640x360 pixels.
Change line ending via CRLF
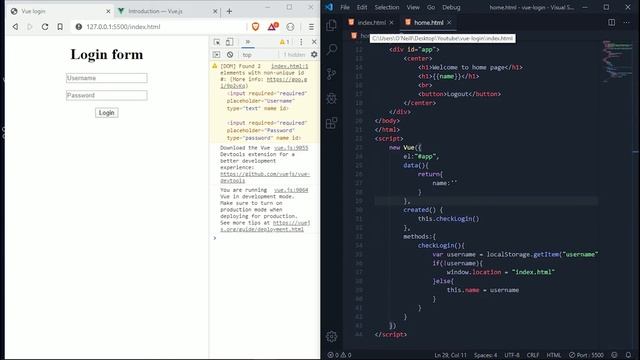[533, 355]
